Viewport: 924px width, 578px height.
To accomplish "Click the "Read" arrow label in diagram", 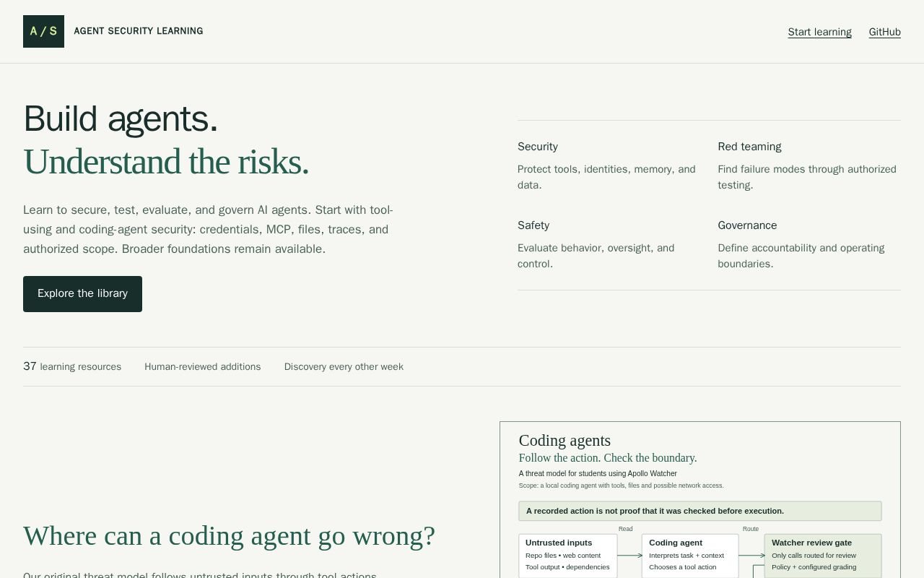I will pyautogui.click(x=626, y=529).
